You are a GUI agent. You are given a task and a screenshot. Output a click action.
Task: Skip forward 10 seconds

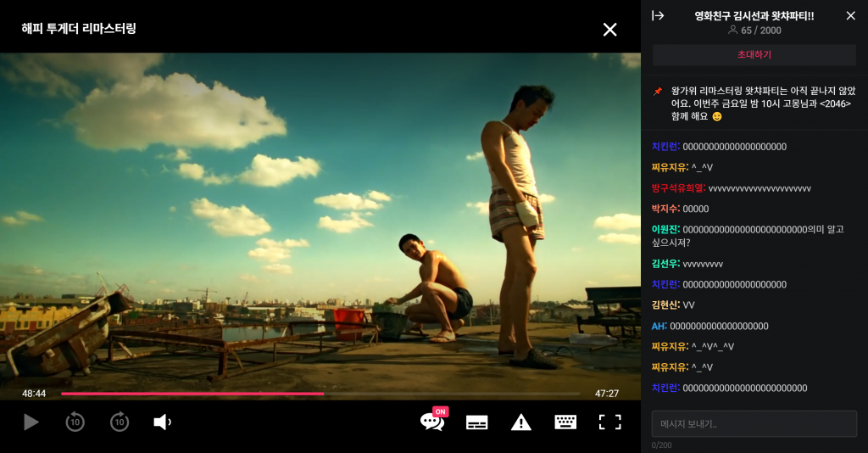coord(120,422)
